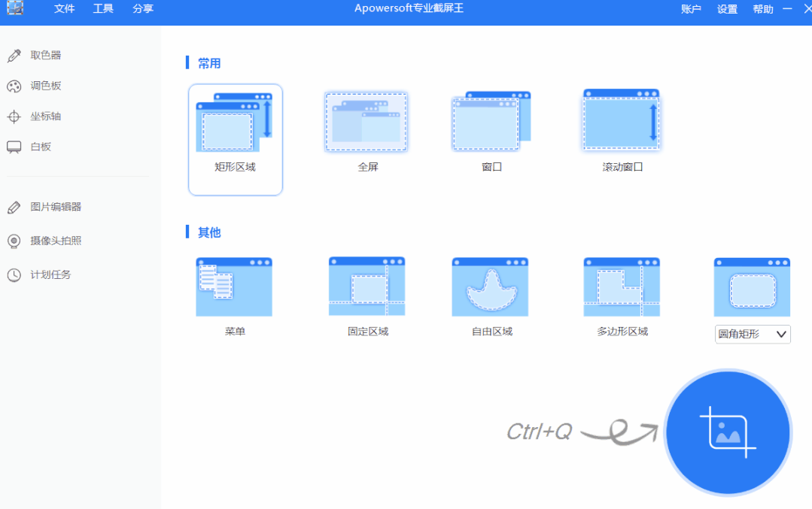
Task: Click the 坐标轴 label
Action: pyautogui.click(x=46, y=117)
